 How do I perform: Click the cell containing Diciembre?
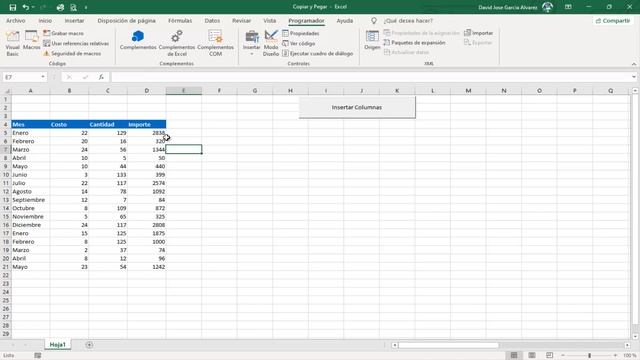click(31, 225)
